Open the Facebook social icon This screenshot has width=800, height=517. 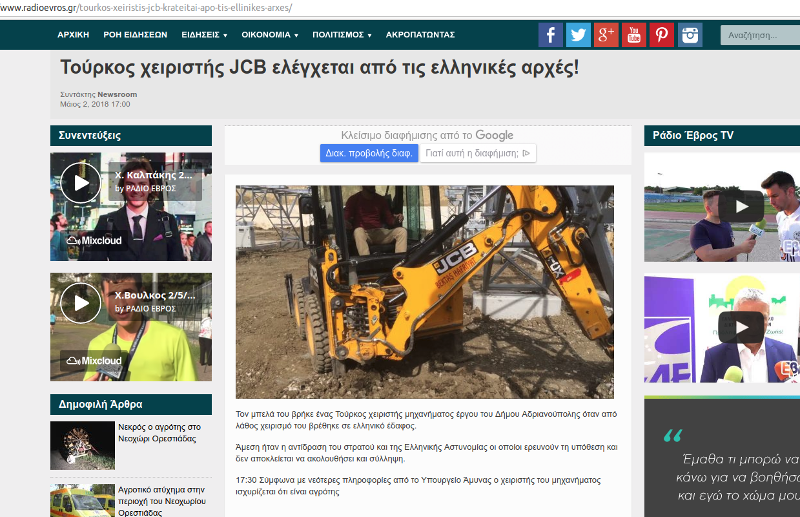(x=551, y=35)
